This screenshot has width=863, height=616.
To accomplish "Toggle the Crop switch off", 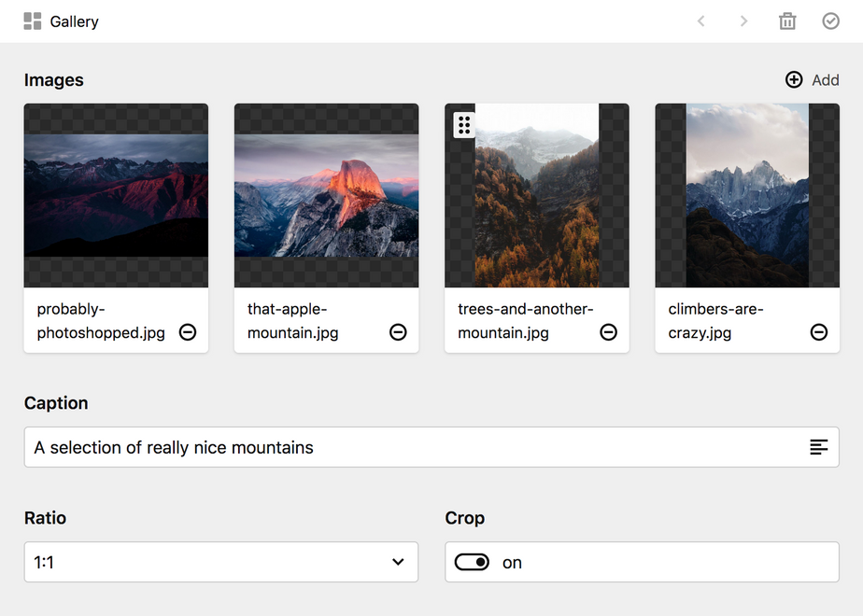I will tap(472, 562).
